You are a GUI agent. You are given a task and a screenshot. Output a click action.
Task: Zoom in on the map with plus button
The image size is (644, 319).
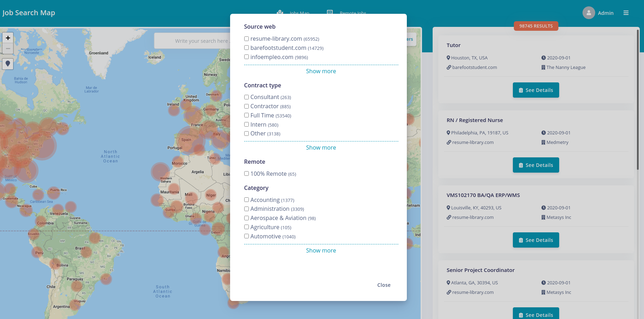(8, 38)
